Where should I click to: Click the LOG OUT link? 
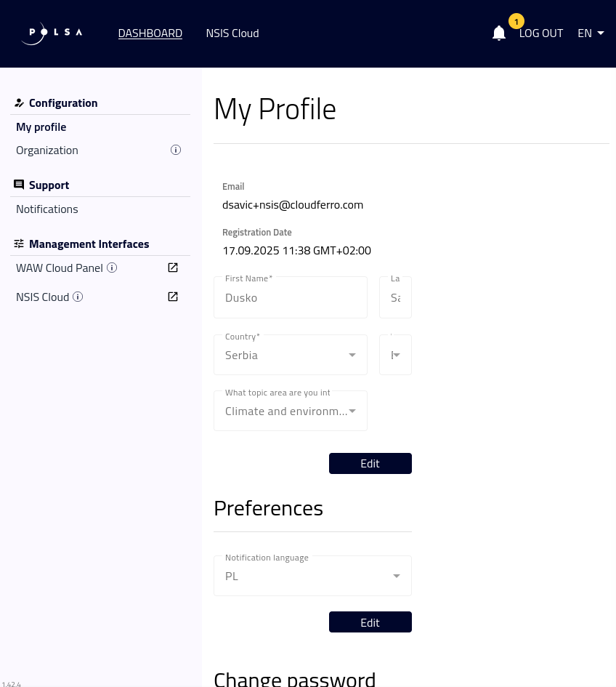click(x=541, y=33)
